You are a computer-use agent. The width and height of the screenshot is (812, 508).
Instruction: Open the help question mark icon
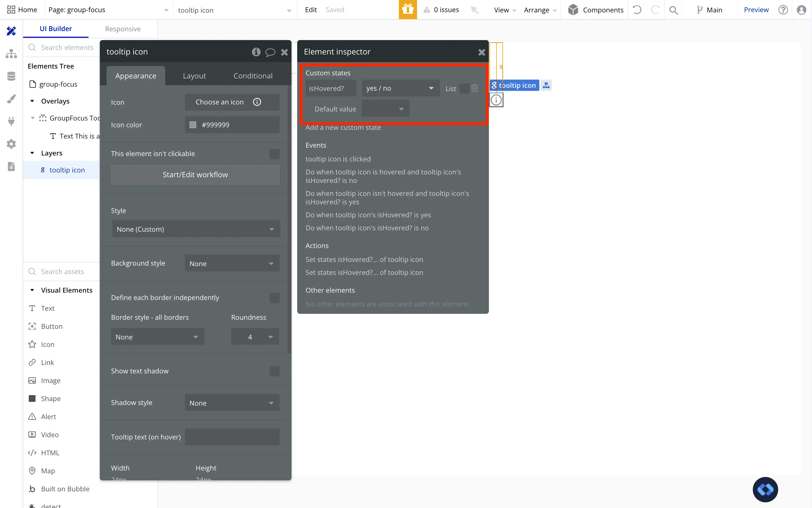[783, 10]
